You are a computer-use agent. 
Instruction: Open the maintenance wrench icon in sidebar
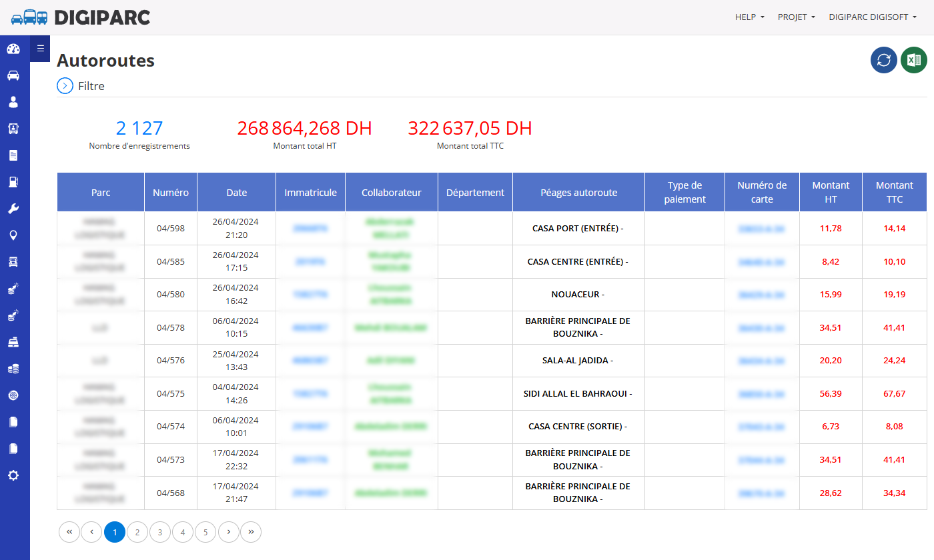(13, 209)
